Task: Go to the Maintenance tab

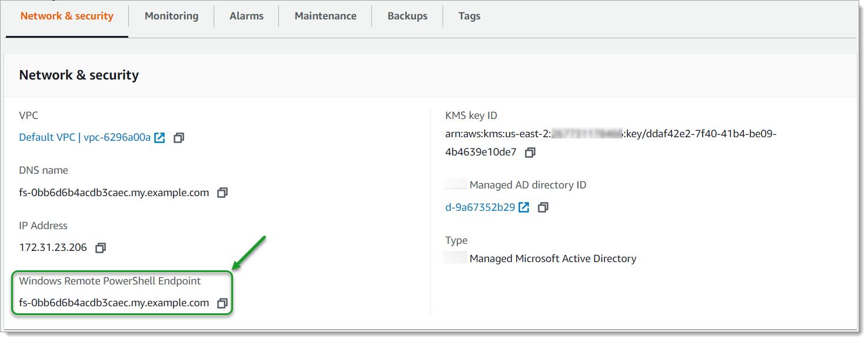Action: coord(325,16)
